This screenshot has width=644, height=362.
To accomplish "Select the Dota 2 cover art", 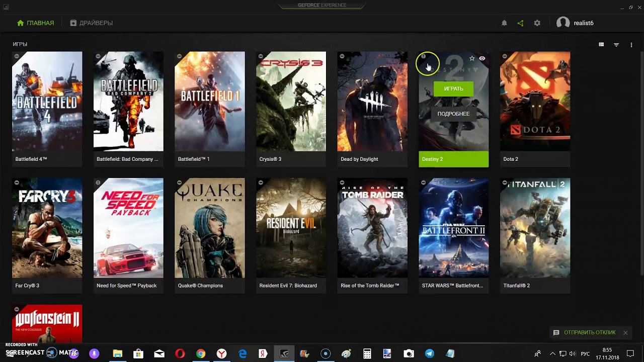I will click(535, 101).
